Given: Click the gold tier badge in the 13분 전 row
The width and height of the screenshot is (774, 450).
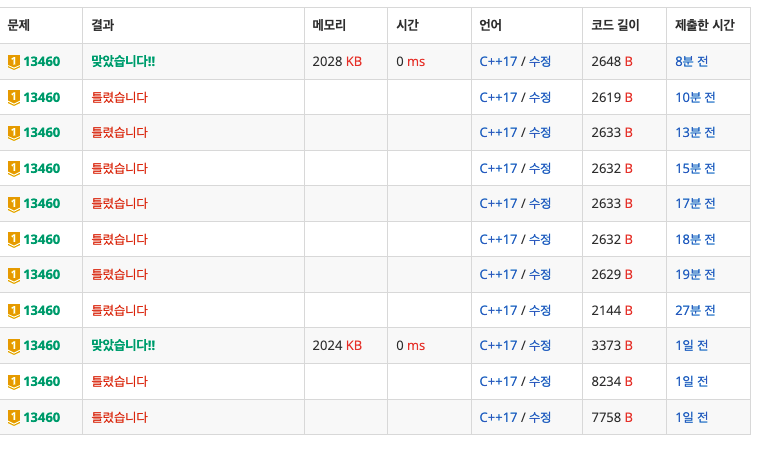Looking at the screenshot, I should 14,133.
